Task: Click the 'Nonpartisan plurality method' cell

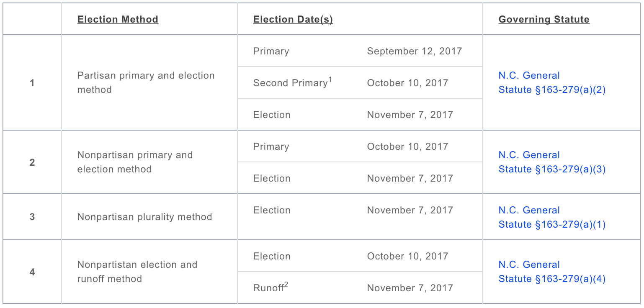Action: point(144,217)
